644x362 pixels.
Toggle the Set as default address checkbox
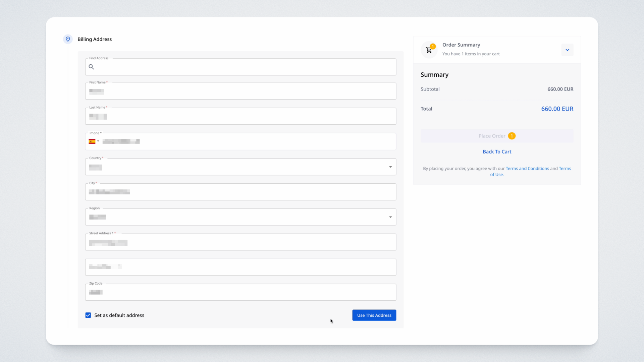[x=88, y=315]
